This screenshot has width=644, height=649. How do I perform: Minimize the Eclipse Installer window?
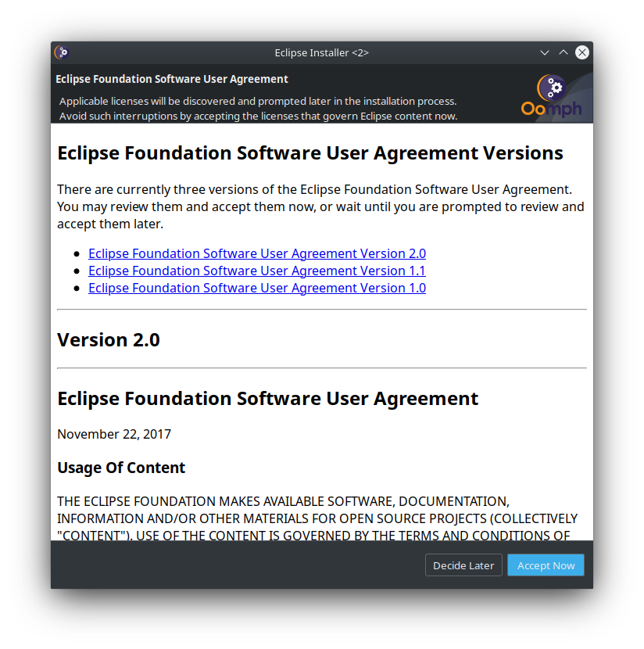click(x=545, y=52)
